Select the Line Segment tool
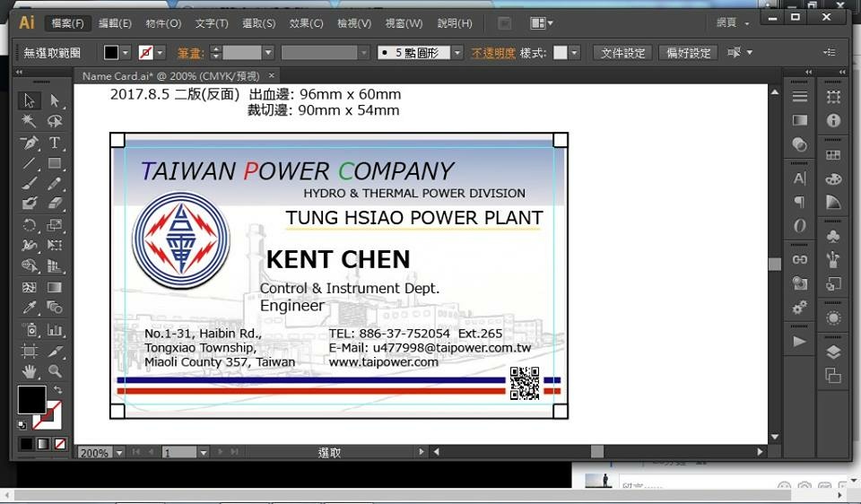This screenshot has height=504, width=861. 29,163
